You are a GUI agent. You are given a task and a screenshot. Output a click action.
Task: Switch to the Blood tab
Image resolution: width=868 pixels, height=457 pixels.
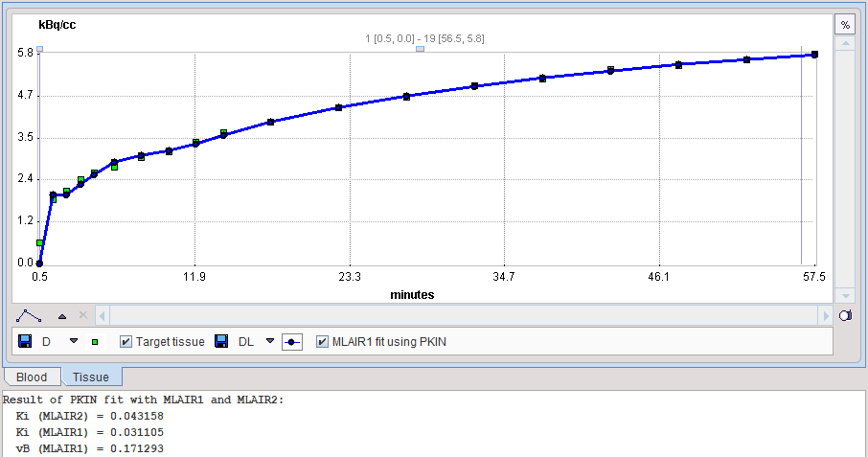coord(32,377)
